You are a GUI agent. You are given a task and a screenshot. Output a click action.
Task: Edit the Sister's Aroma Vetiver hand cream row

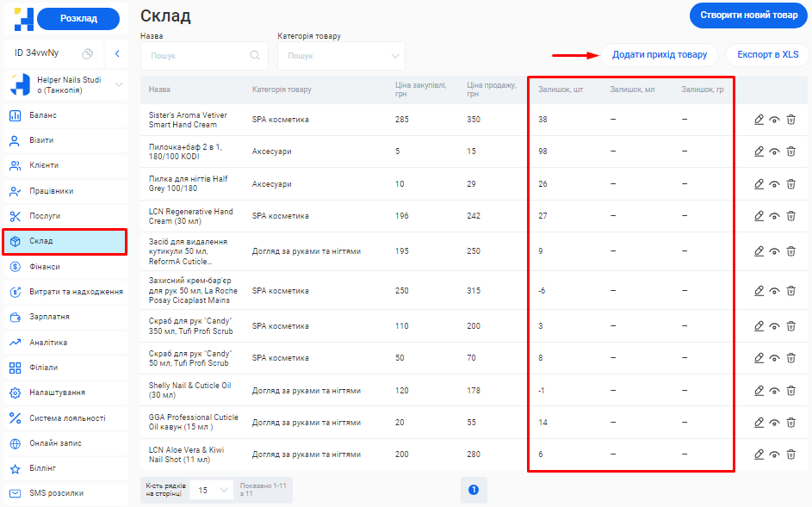pos(759,120)
